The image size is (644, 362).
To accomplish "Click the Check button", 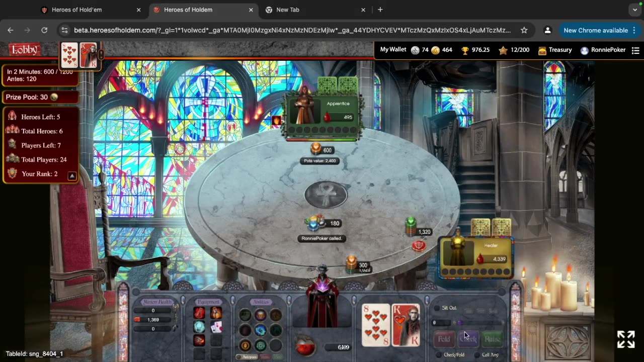I will tap(468, 339).
